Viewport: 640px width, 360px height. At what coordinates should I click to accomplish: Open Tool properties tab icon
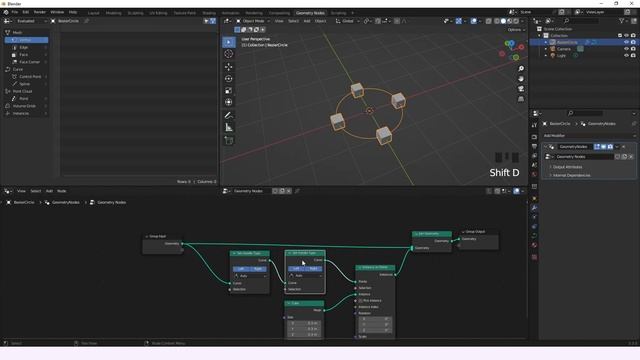(534, 125)
